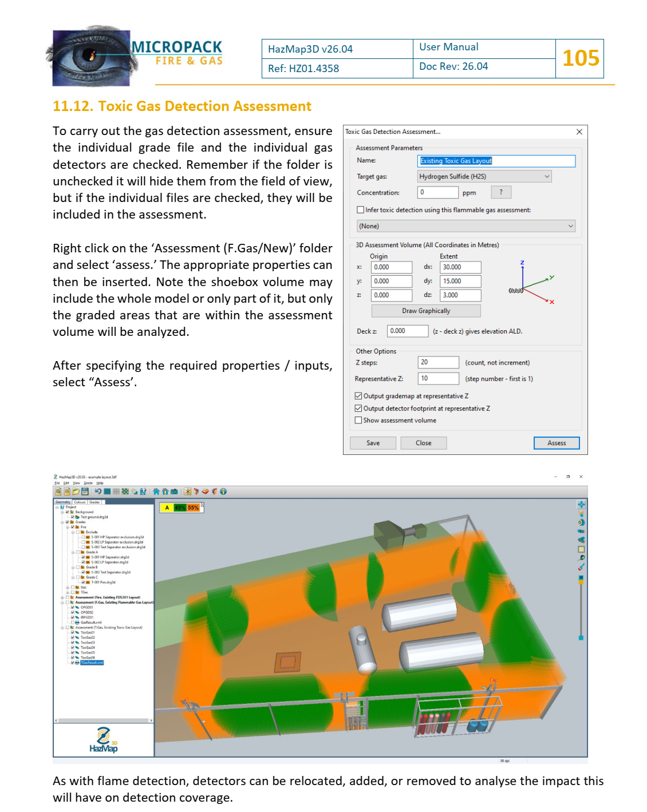This screenshot has width=647, height=812.
Task: Collapse the Project tree node
Action: 57,507
